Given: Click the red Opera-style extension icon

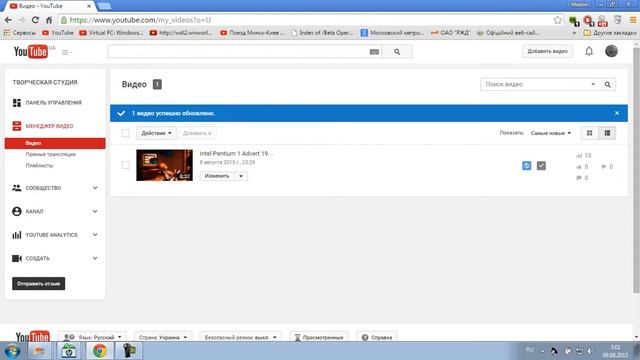Looking at the screenshot, I should [588, 20].
